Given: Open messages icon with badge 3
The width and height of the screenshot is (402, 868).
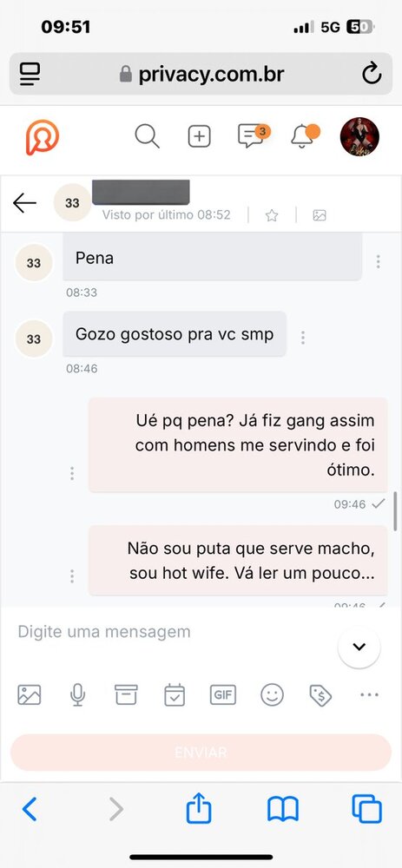Looking at the screenshot, I should coord(253,135).
